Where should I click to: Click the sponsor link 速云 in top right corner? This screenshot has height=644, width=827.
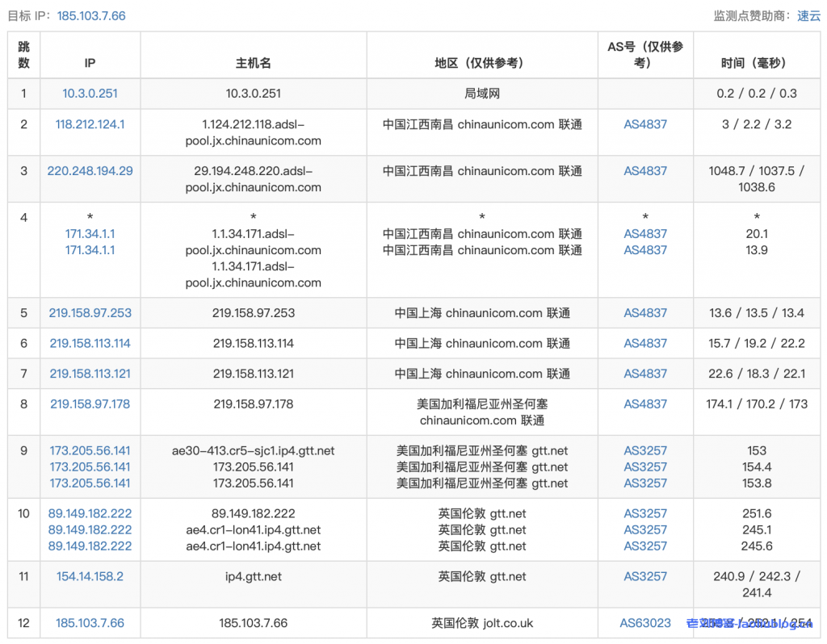(808, 15)
